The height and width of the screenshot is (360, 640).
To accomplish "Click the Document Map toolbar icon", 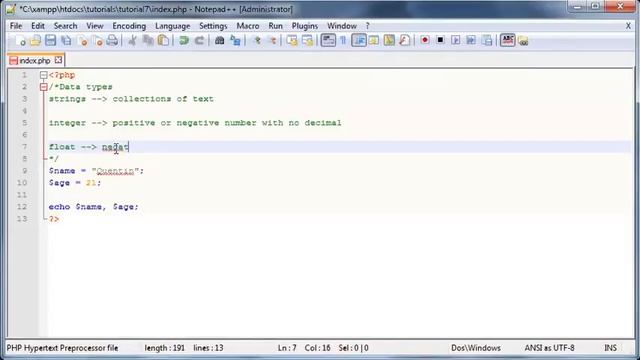I will (389, 40).
